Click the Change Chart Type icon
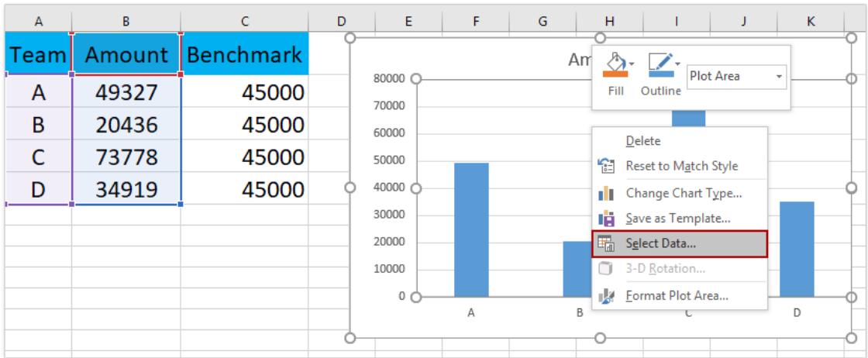Viewport: 868px width, 358px height. [607, 193]
